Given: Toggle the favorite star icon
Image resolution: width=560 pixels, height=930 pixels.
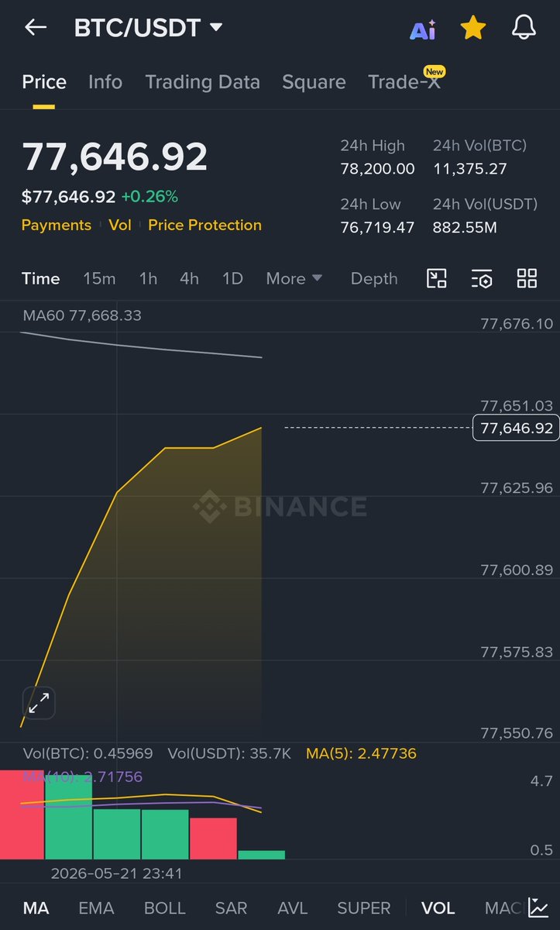Looking at the screenshot, I should (472, 29).
